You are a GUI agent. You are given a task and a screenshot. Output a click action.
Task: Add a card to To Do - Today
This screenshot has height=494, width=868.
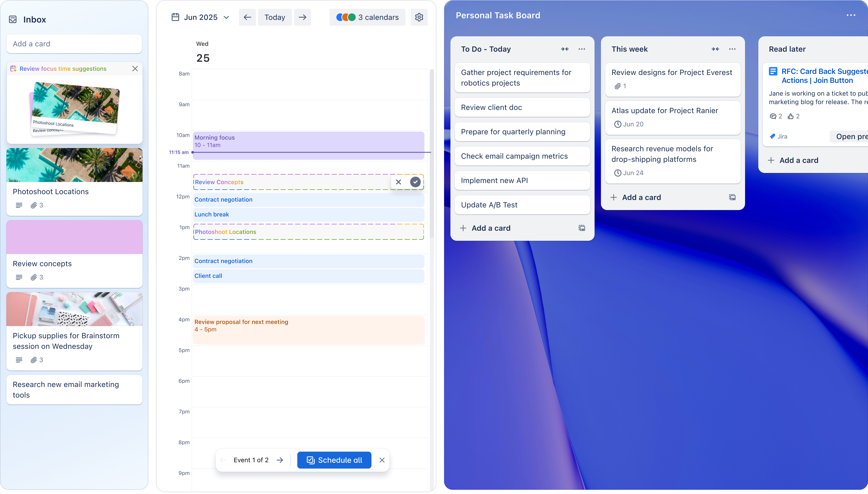click(x=485, y=228)
